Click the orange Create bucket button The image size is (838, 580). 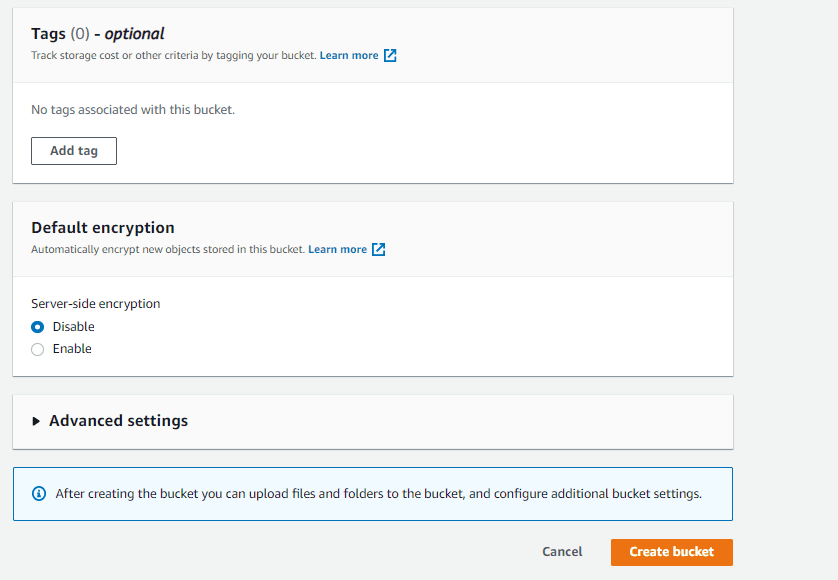tap(672, 552)
